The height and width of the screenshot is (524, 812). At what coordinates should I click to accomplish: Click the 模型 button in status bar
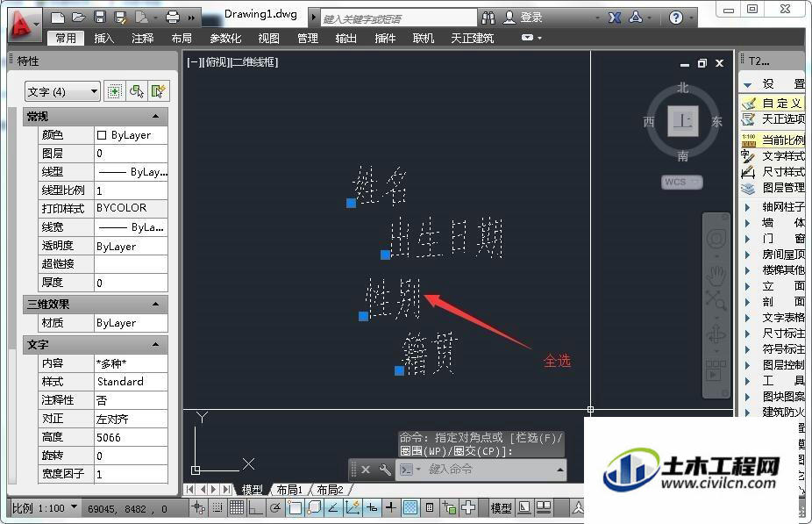501,508
